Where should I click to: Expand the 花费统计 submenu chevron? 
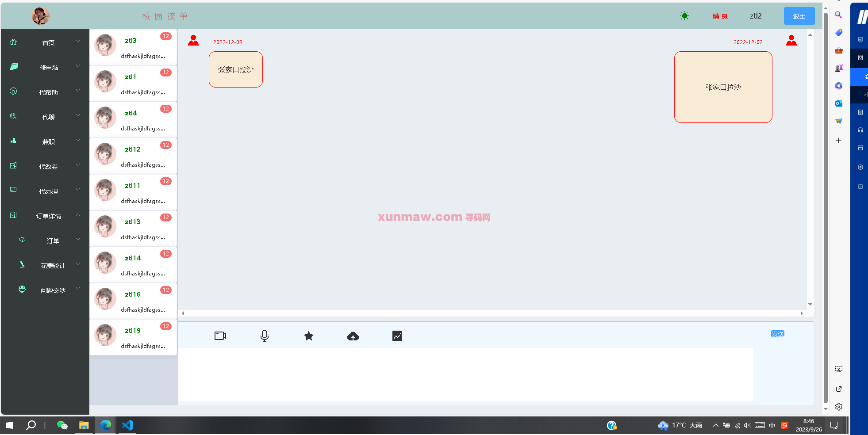coord(78,264)
